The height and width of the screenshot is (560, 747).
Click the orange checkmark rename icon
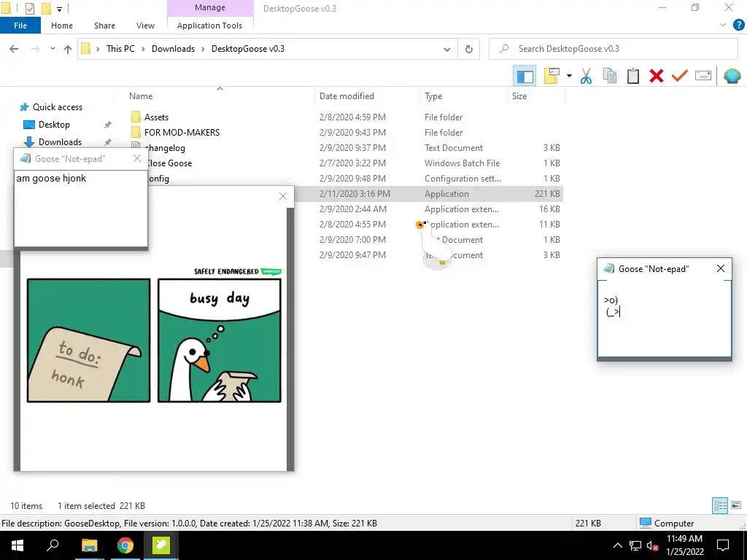pos(679,76)
